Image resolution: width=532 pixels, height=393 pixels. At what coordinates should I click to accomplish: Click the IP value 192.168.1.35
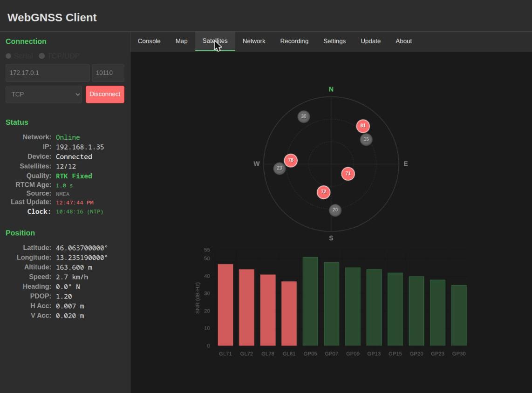(80, 147)
